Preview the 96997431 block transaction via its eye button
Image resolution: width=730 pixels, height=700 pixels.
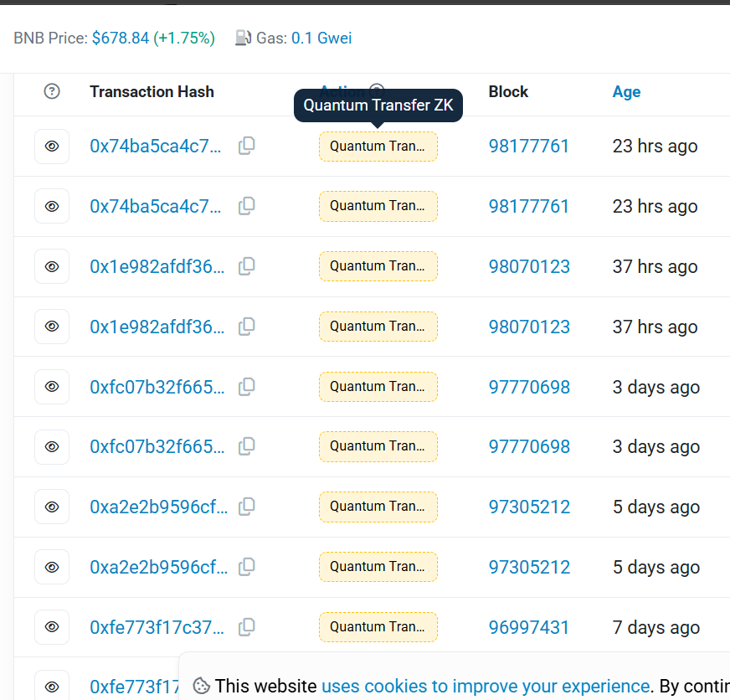[x=52, y=627]
